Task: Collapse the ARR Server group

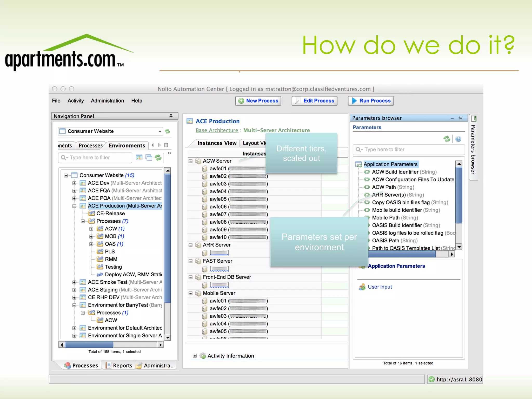Action: tap(190, 245)
